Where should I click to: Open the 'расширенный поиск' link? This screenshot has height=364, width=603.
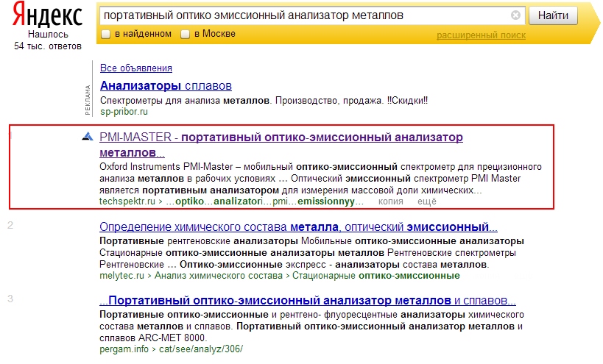[481, 35]
